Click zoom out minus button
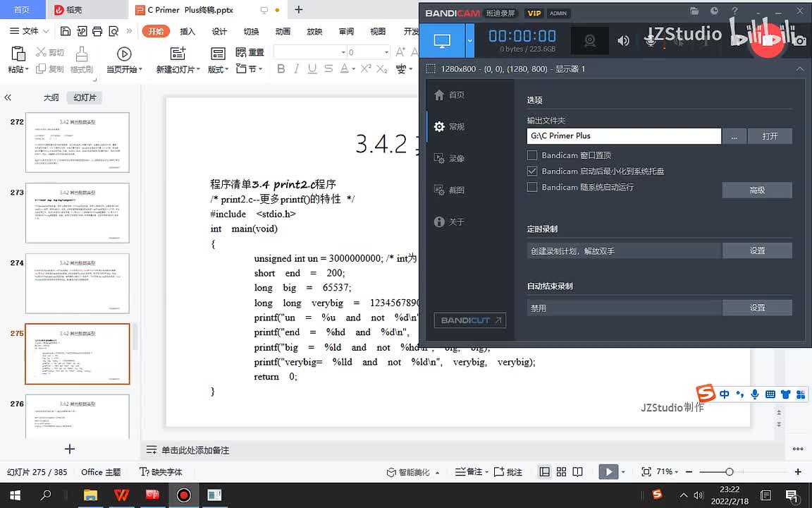The image size is (812, 508). (x=689, y=472)
